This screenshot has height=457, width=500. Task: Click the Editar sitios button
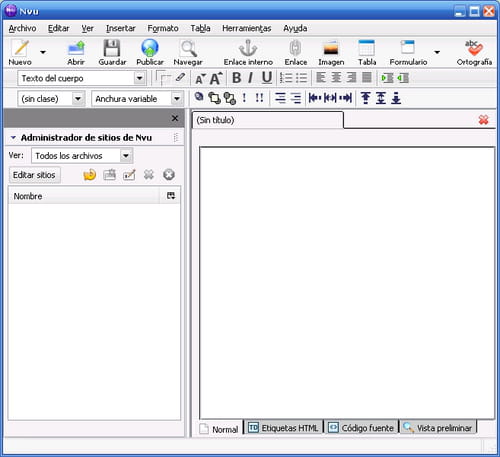(x=34, y=175)
